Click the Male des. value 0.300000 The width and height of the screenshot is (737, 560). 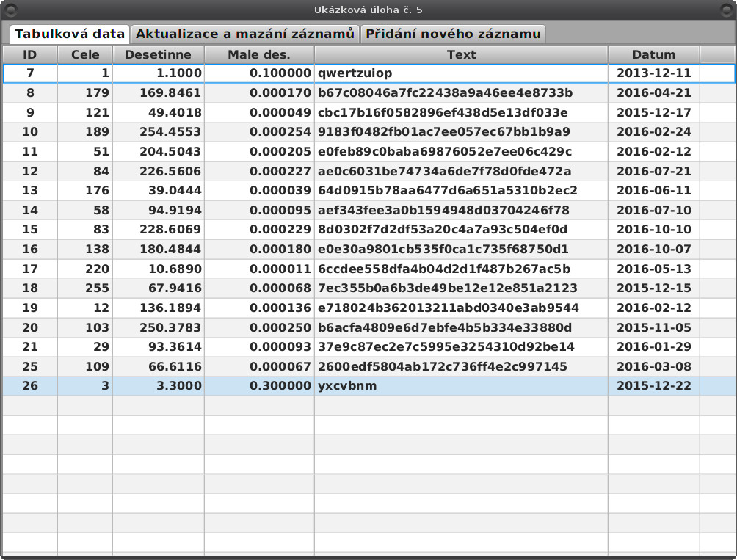(x=259, y=386)
